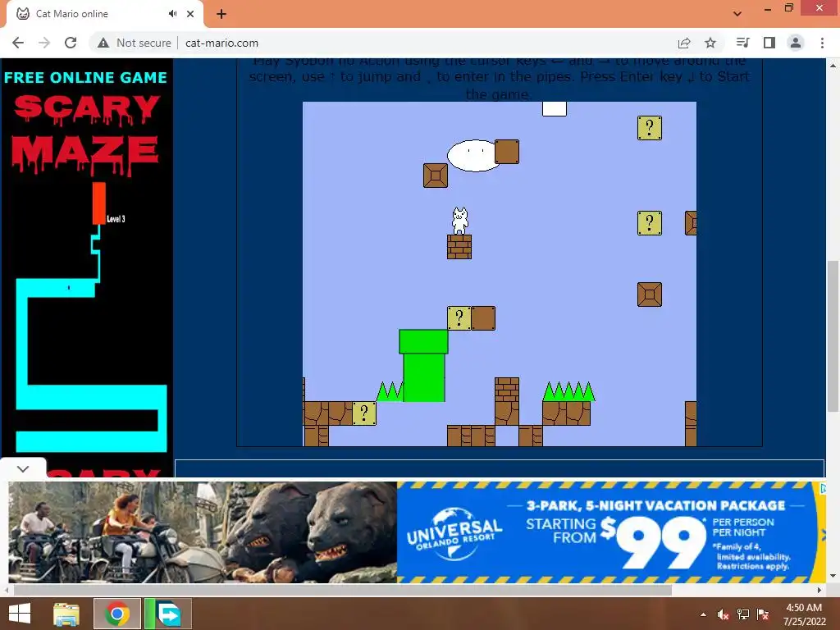
Task: Click the brick block under the cat
Action: [x=459, y=247]
